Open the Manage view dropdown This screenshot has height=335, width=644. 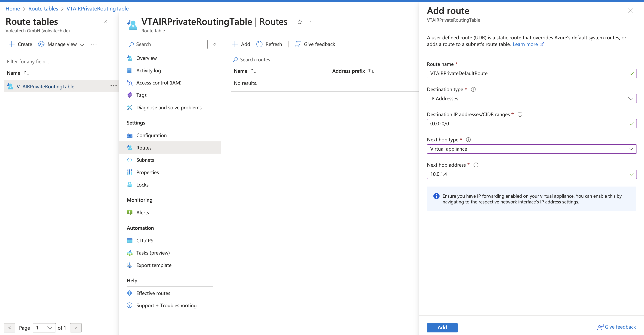[61, 44]
